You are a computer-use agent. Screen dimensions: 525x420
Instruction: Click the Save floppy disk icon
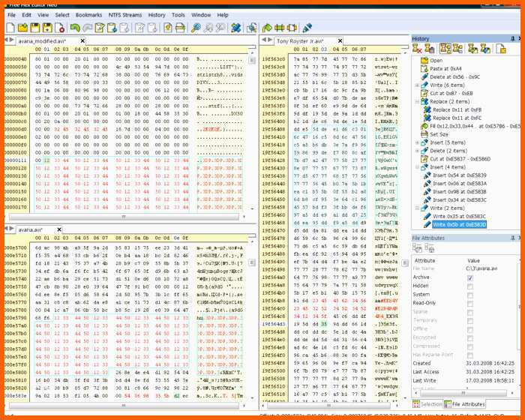click(x=34, y=28)
